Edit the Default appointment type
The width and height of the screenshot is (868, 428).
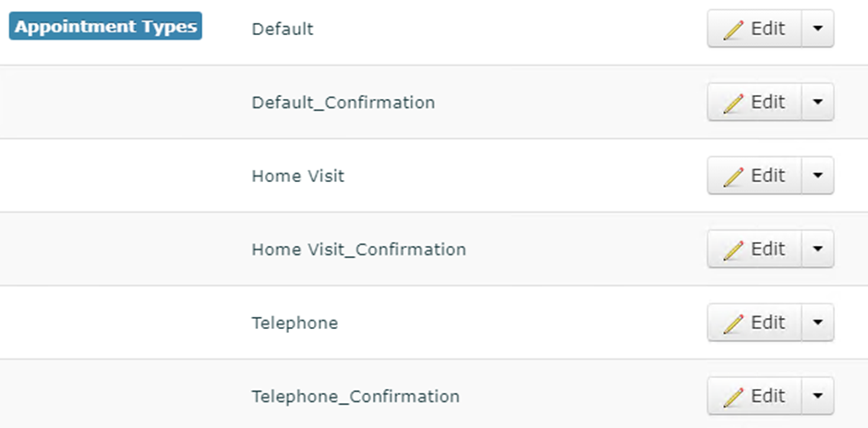click(755, 29)
